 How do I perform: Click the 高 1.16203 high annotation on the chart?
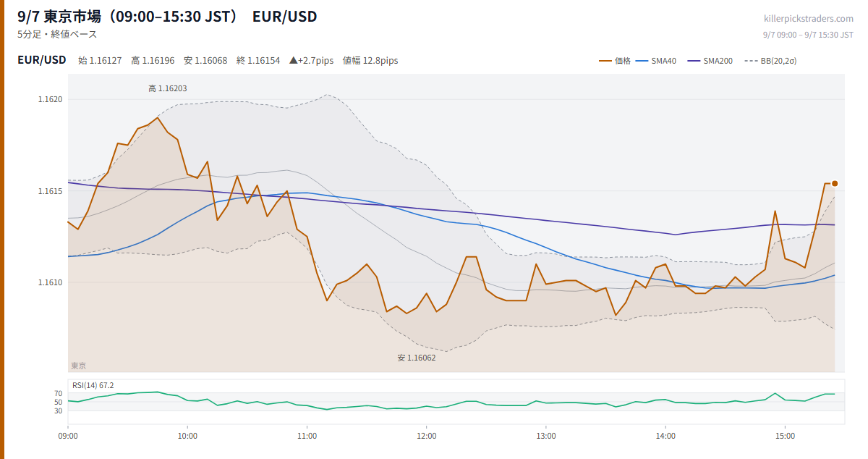pyautogui.click(x=168, y=88)
